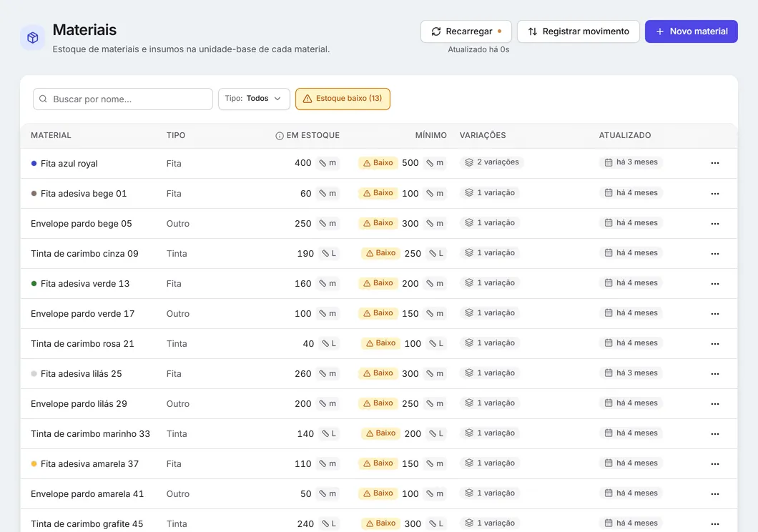Select the 2 variações badge

(492, 162)
